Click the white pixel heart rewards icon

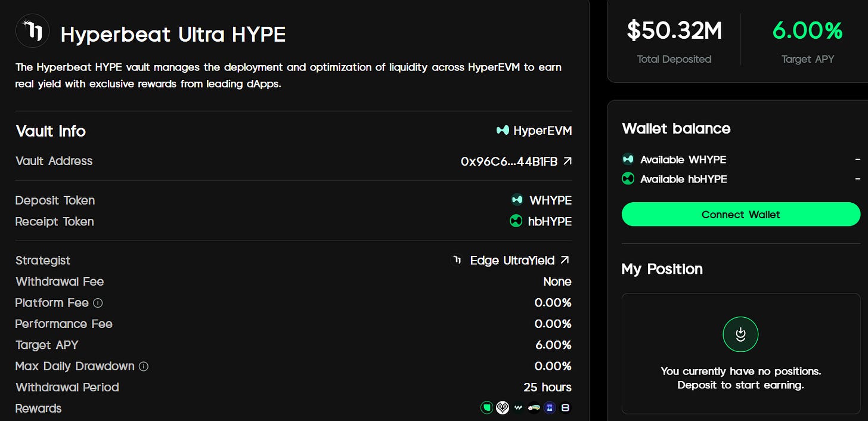tap(503, 408)
